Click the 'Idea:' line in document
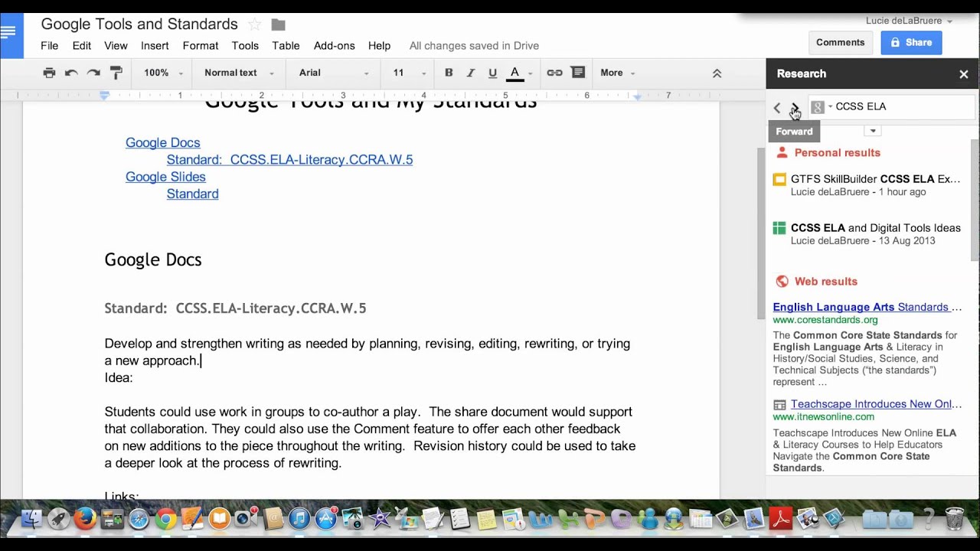Image resolution: width=980 pixels, height=551 pixels. [x=119, y=377]
